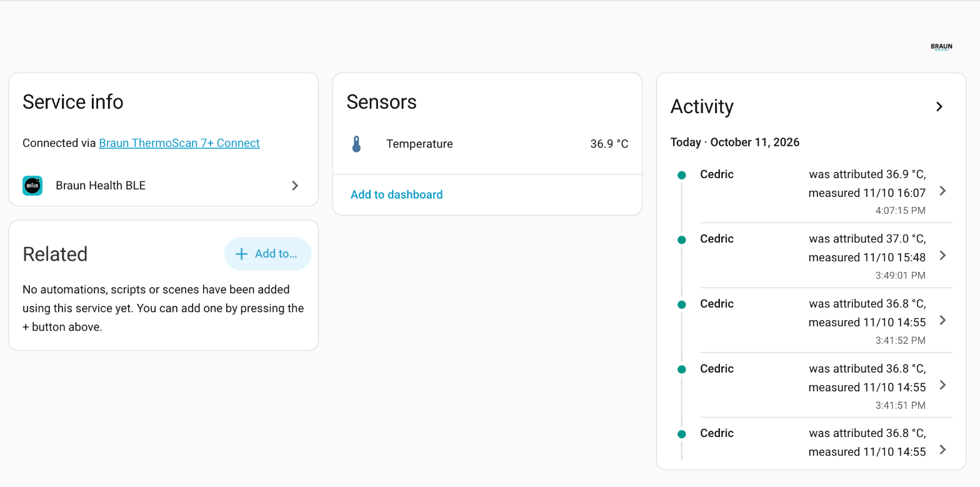Expand the Activity panel with its header chevron
The image size is (980, 487).
(x=939, y=107)
